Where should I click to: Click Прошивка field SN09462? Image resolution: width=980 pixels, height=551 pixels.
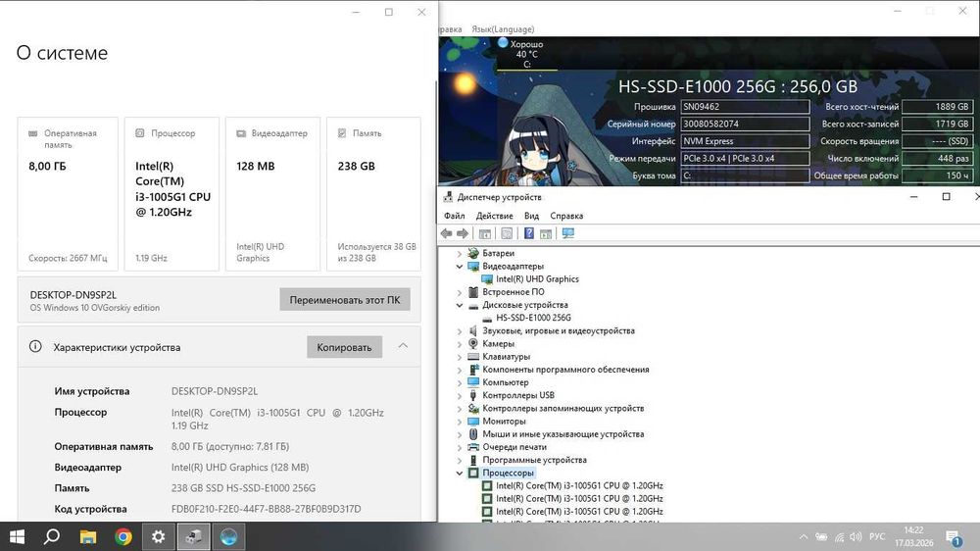[745, 107]
